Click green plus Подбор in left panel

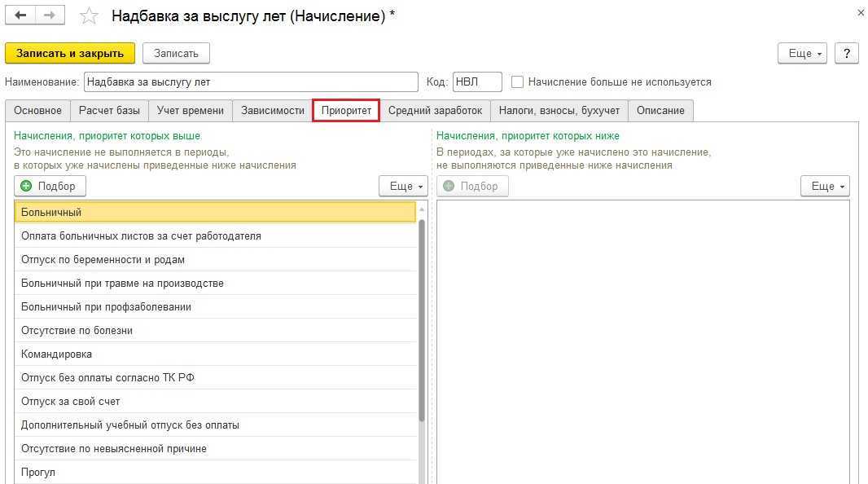coord(50,186)
